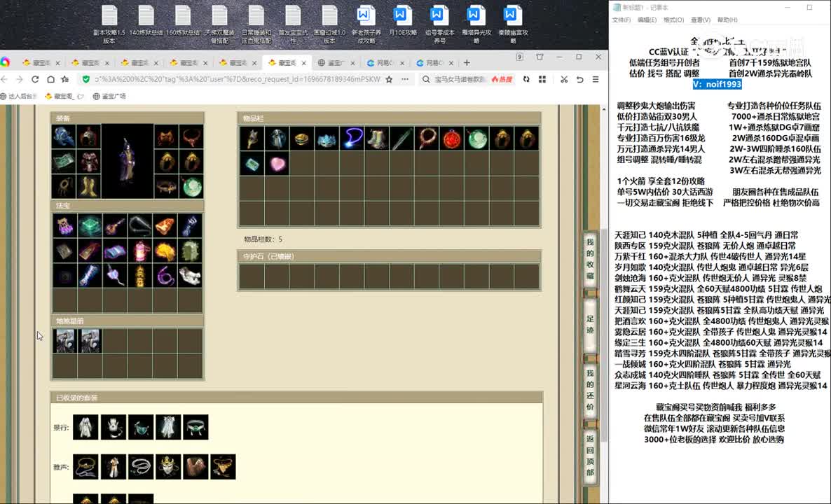Click the undo closed tab arrow icon
The width and height of the screenshot is (831, 504).
579,79
